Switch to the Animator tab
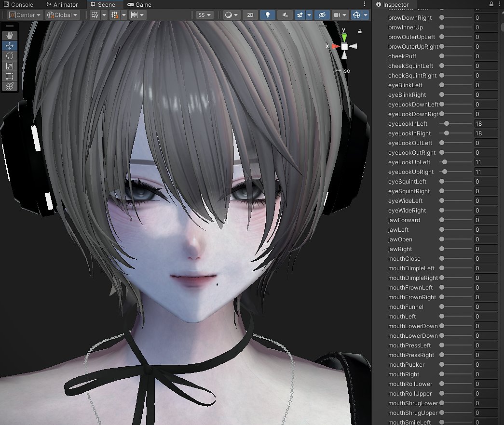The height and width of the screenshot is (425, 504). (x=62, y=4)
